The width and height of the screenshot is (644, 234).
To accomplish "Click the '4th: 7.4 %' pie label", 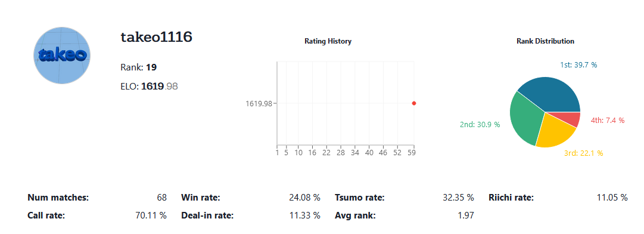I will click(608, 121).
